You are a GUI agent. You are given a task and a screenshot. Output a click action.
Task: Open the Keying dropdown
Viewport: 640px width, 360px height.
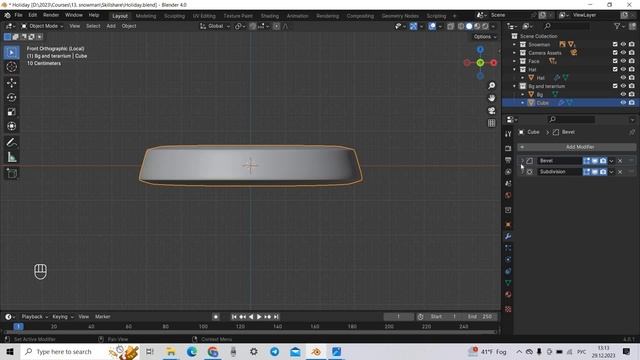(62, 317)
